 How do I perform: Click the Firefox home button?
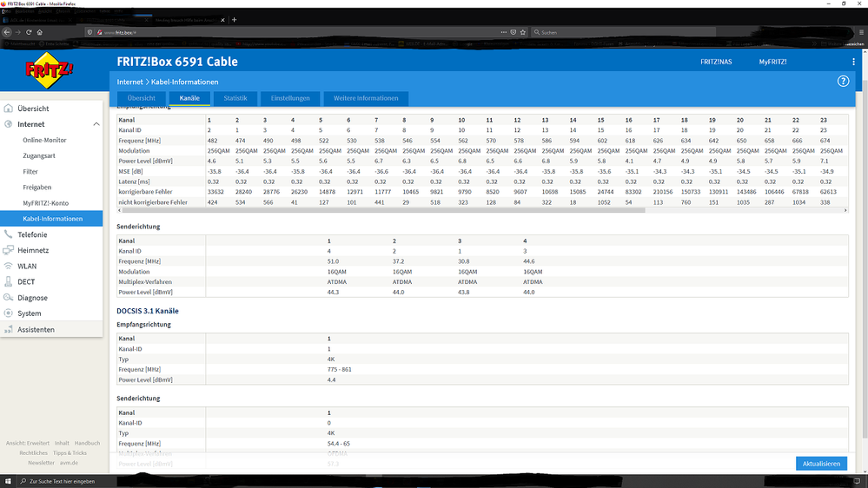[39, 32]
